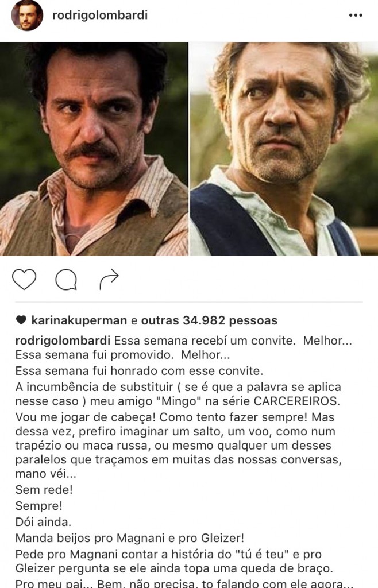378x588 pixels.
Task: View the outras 34.982 pessoas likes list
Action: [209, 320]
